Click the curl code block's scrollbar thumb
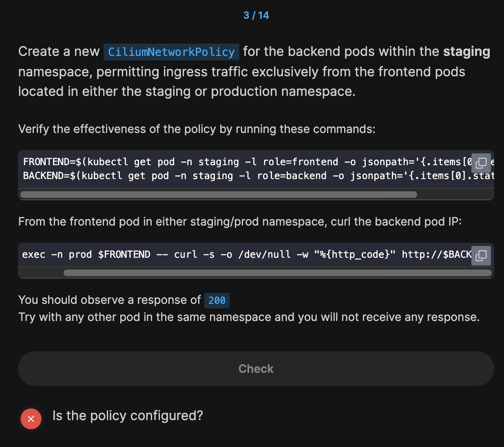Viewport: 504px width, 447px height. tap(277, 273)
